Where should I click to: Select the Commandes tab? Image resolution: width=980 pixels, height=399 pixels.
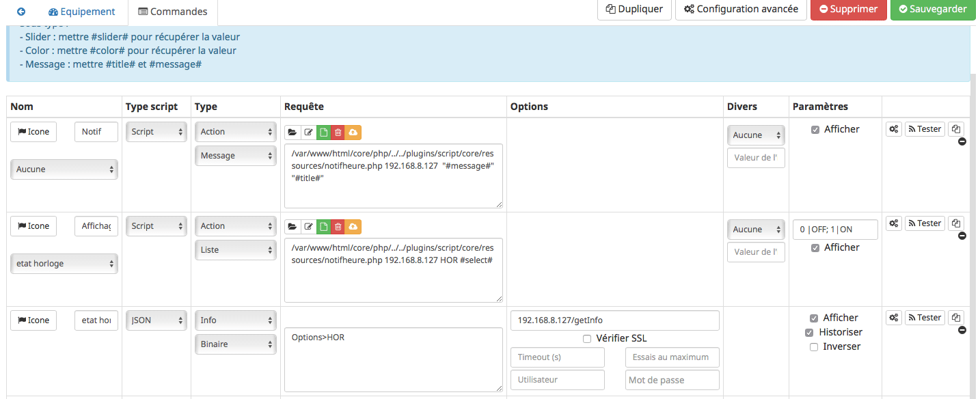tap(172, 12)
